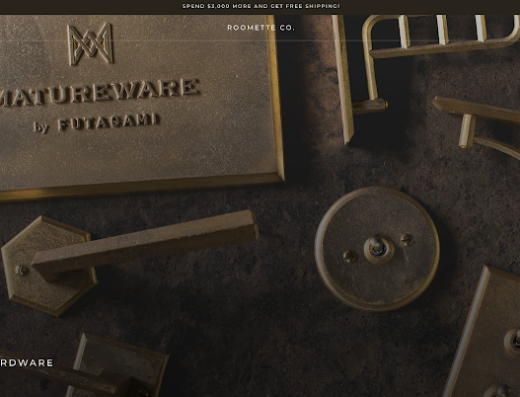Screen dimensions: 520x397
Task: Click the left screw on the round switch plate
Action: 350,256
